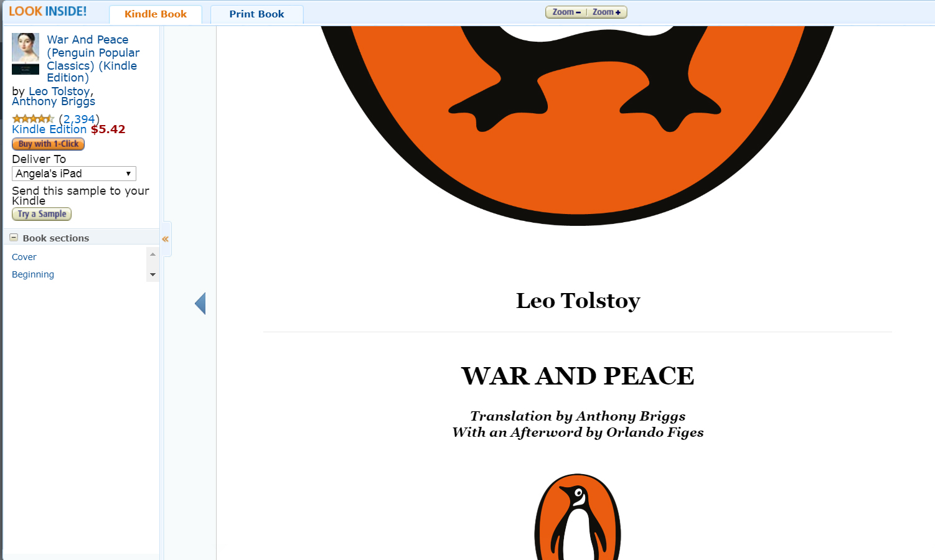Open the Deliver To device dropdown
The width and height of the screenshot is (935, 560).
coord(74,174)
